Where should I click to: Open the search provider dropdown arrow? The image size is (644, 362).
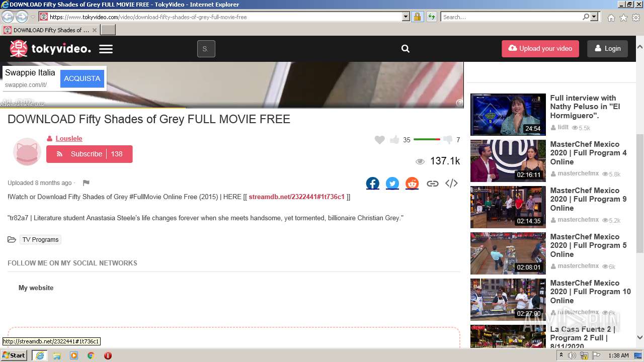[595, 17]
